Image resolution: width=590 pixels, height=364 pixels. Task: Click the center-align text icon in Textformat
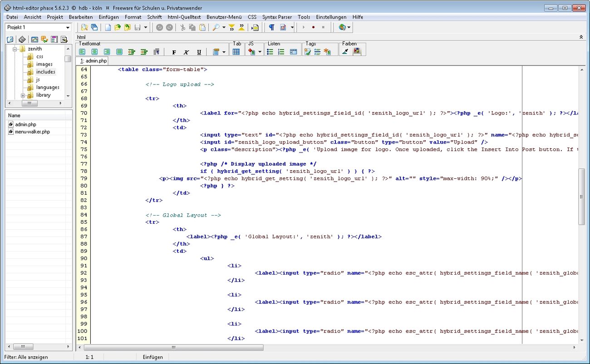coord(94,52)
